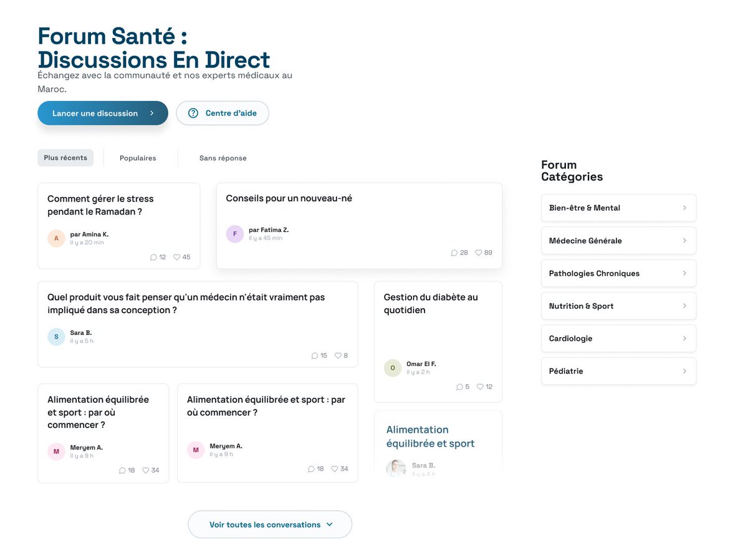748x560 pixels.
Task: Open Pathologies Chroniques chevron
Action: click(684, 273)
